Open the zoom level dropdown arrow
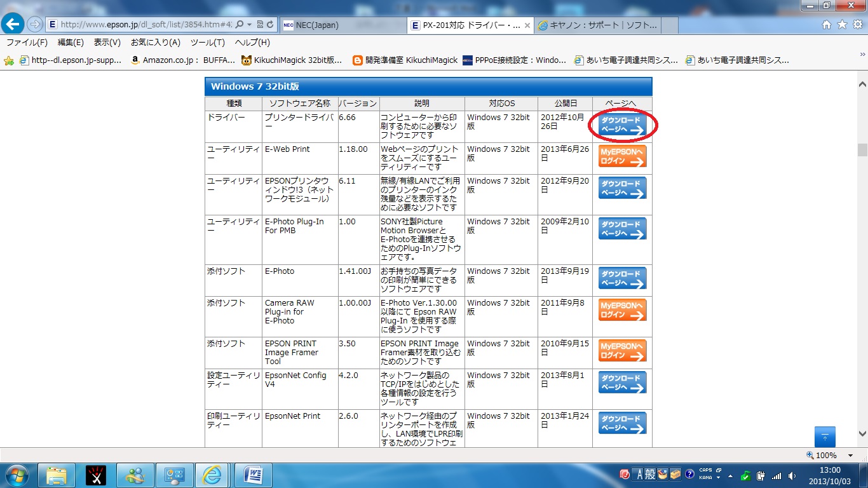 (850, 455)
